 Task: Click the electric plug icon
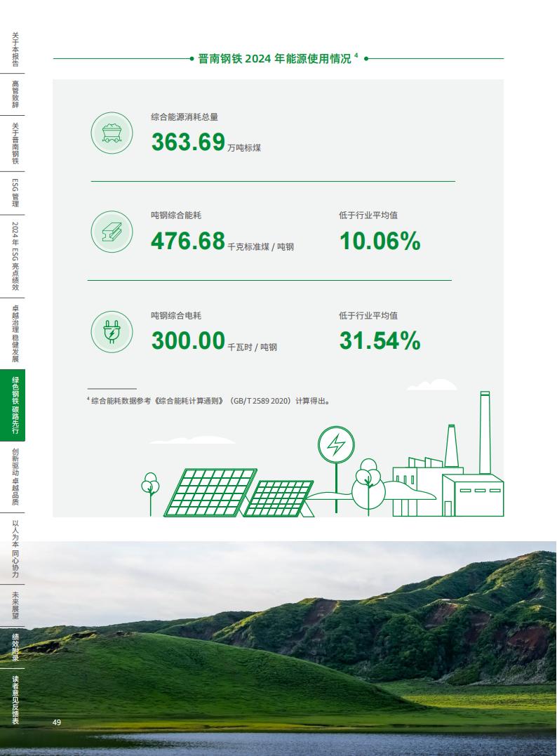tap(112, 332)
